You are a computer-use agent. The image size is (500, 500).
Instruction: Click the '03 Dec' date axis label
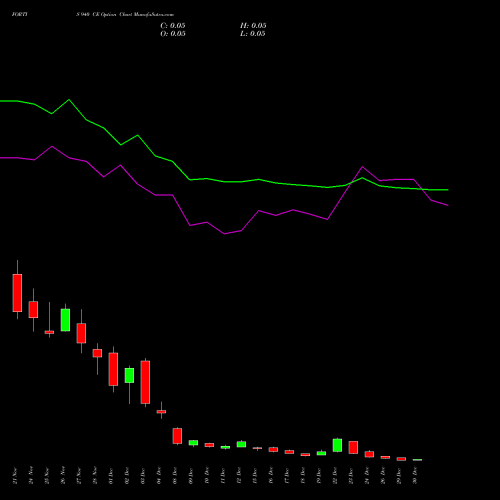click(143, 476)
